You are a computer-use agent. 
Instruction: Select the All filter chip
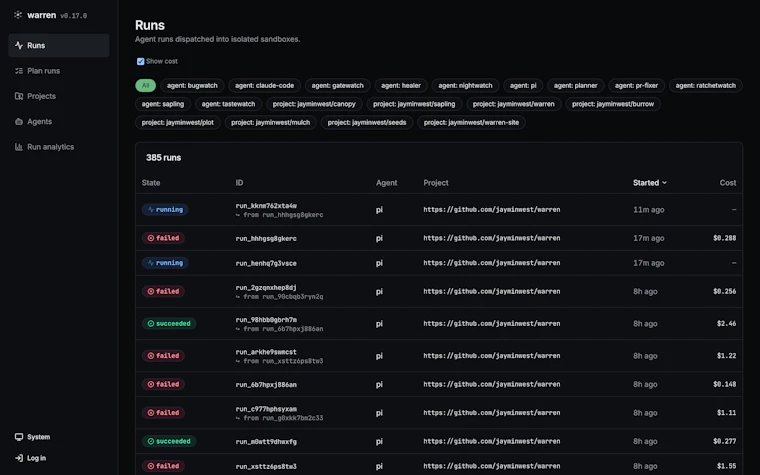(x=145, y=85)
